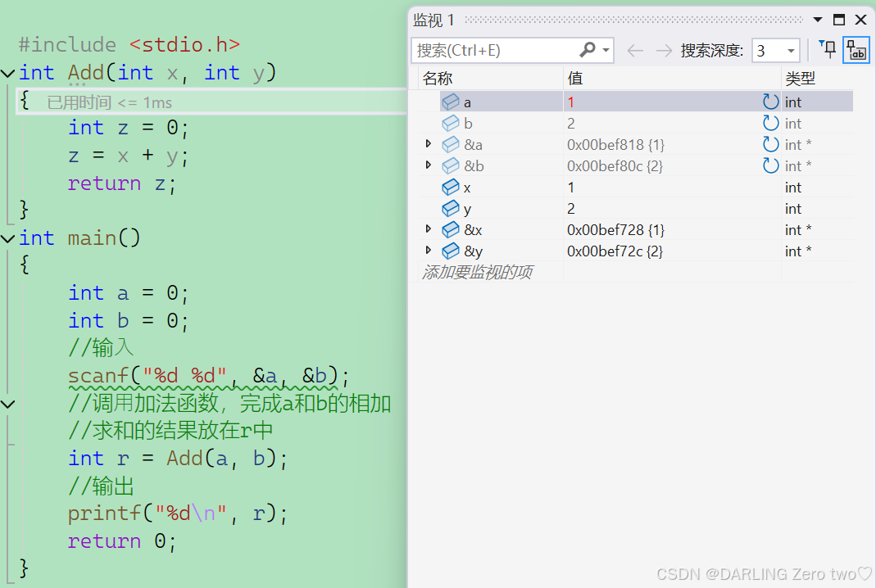The width and height of the screenshot is (876, 588).
Task: Refresh the value of variable b
Action: click(x=770, y=123)
